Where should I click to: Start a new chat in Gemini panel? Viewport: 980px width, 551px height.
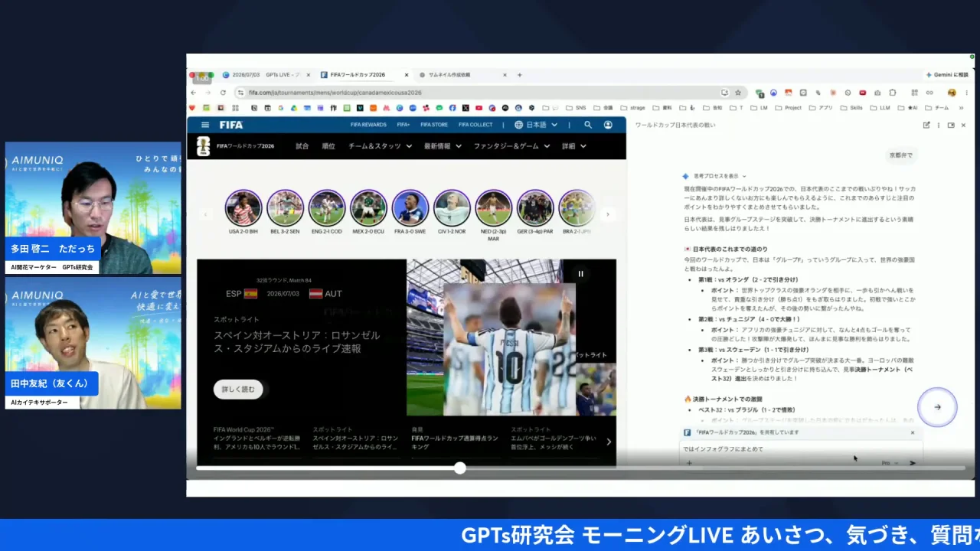click(926, 125)
